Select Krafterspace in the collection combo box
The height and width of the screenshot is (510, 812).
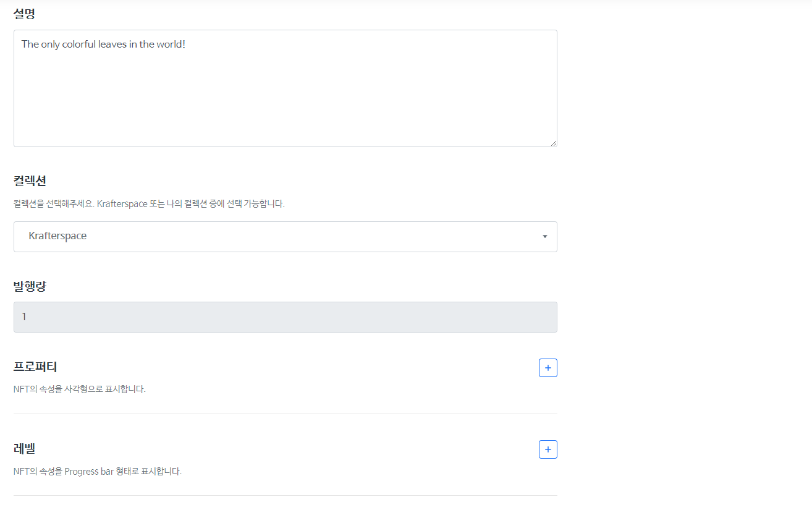pyautogui.click(x=285, y=236)
